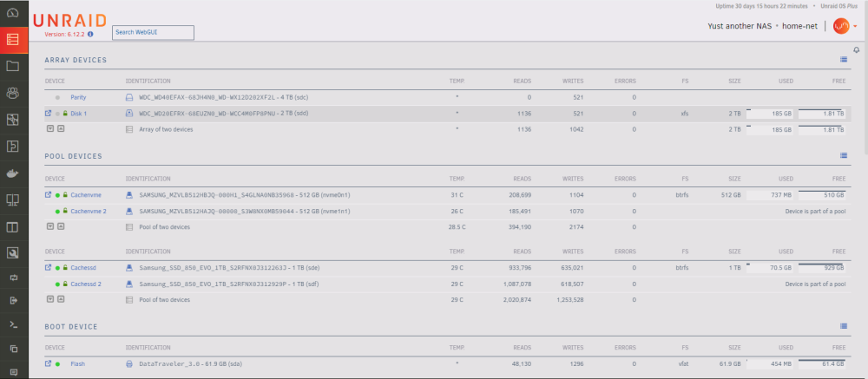
Task: Click the version info icon beside 6.12.2
Action: (90, 34)
